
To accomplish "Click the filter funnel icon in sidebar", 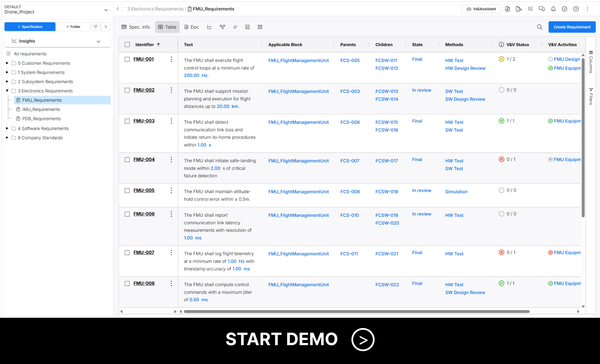I will (96, 27).
